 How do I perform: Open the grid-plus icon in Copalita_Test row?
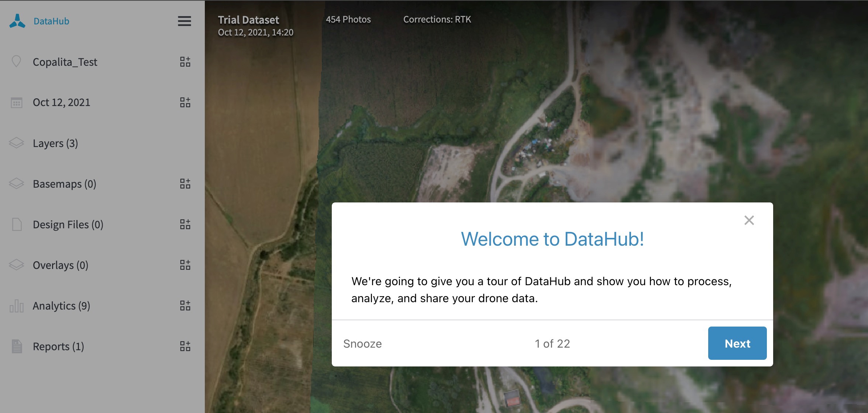click(185, 62)
